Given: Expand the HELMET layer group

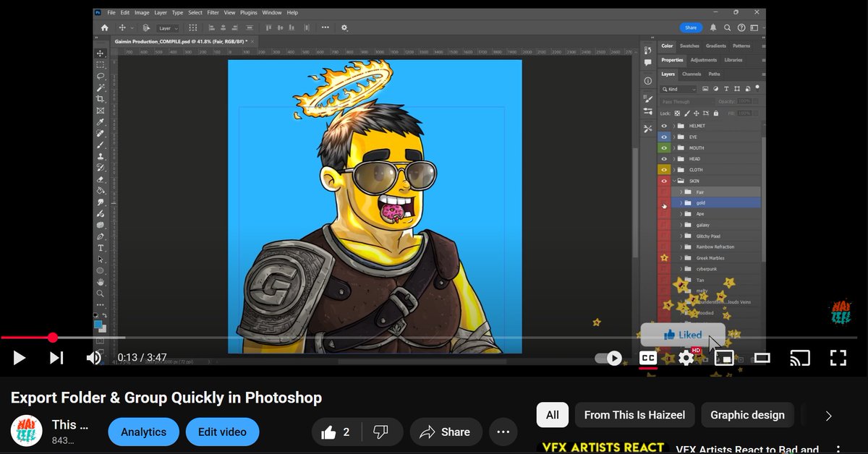Looking at the screenshot, I should 674,126.
